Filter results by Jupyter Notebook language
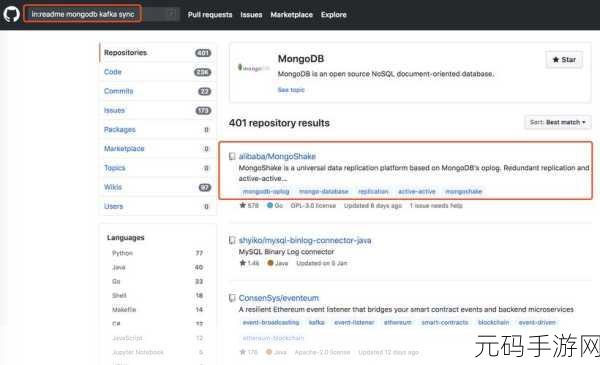This screenshot has width=600, height=365. coord(158,352)
